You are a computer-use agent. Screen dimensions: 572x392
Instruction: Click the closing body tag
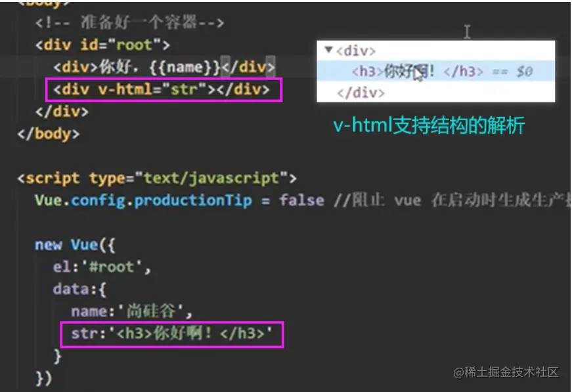48,134
